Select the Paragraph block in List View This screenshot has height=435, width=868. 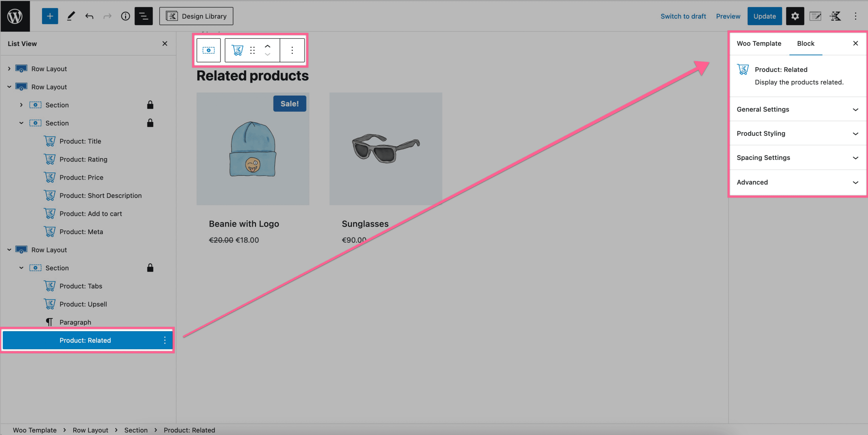point(75,322)
